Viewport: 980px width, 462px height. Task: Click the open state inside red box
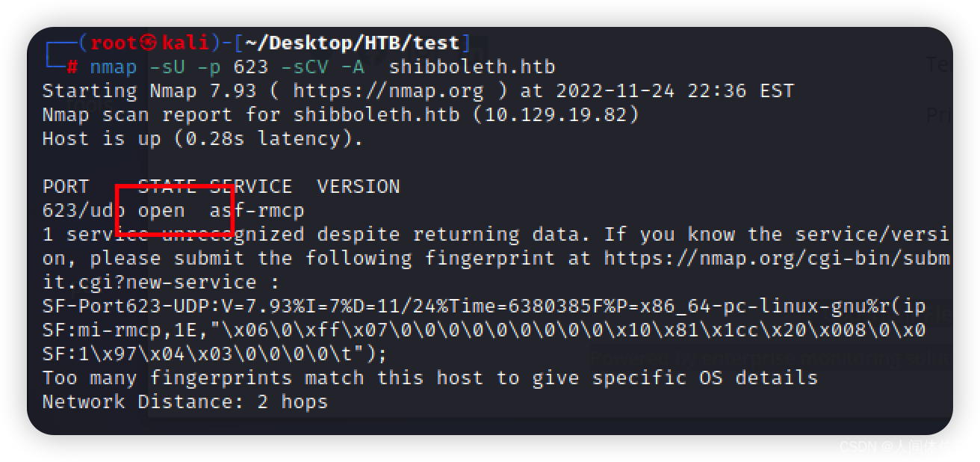tap(161, 211)
